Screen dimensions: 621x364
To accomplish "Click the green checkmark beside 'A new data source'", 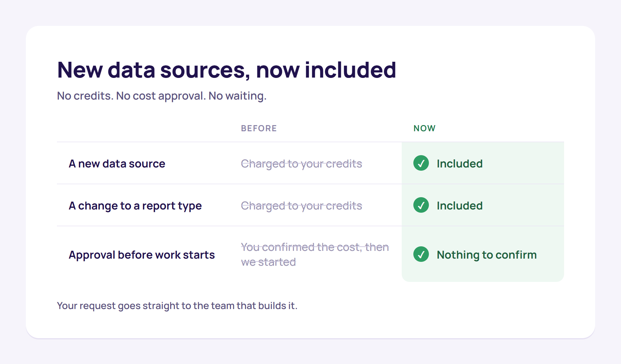I will click(421, 163).
